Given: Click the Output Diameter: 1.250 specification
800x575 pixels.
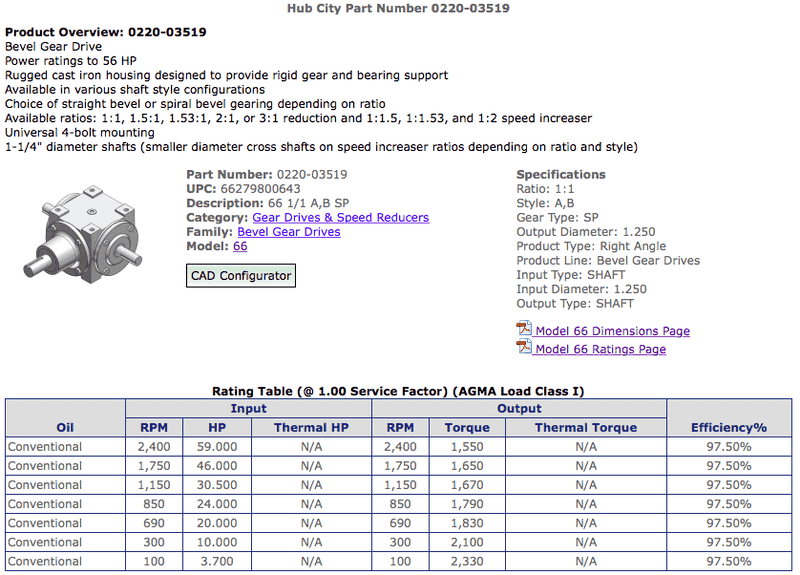Looking at the screenshot, I should pos(586,232).
